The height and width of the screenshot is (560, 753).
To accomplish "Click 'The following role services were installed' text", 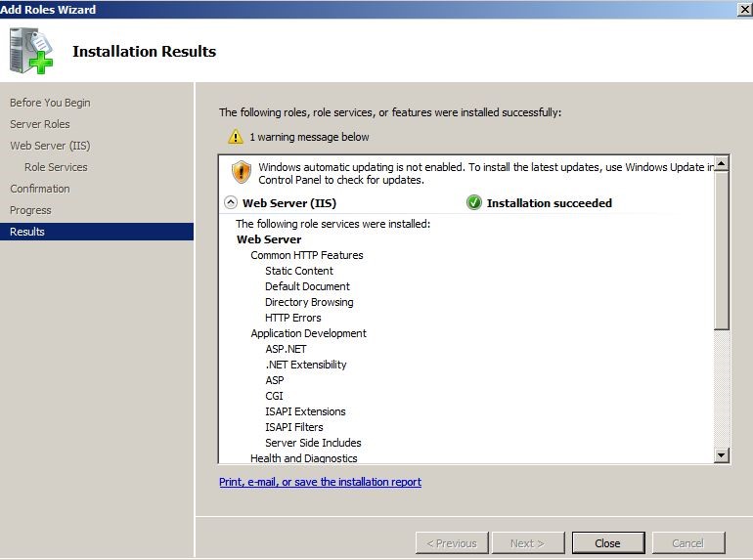I will 332,224.
